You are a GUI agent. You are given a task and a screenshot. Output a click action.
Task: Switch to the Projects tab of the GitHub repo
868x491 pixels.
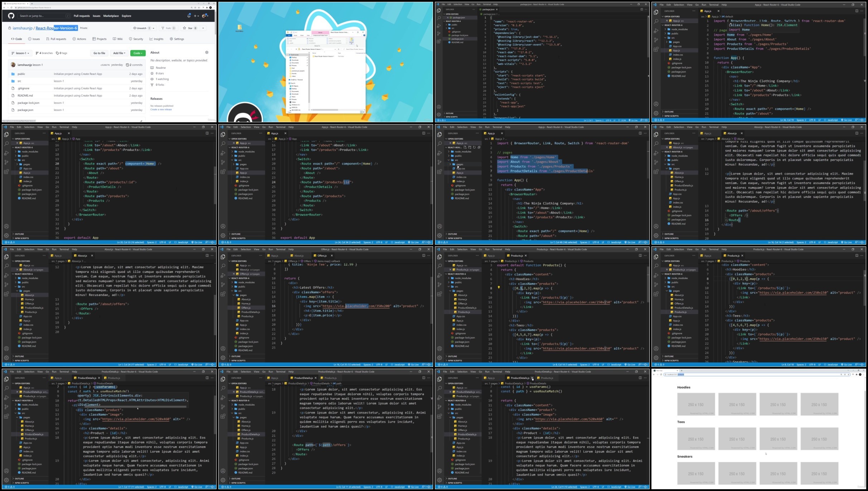[100, 39]
